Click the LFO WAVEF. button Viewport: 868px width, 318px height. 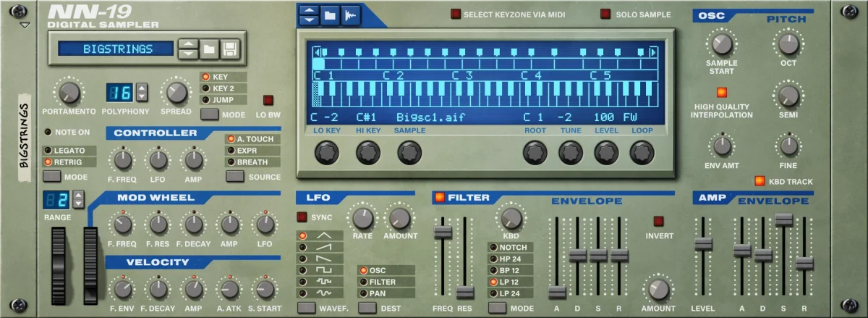coord(307,307)
